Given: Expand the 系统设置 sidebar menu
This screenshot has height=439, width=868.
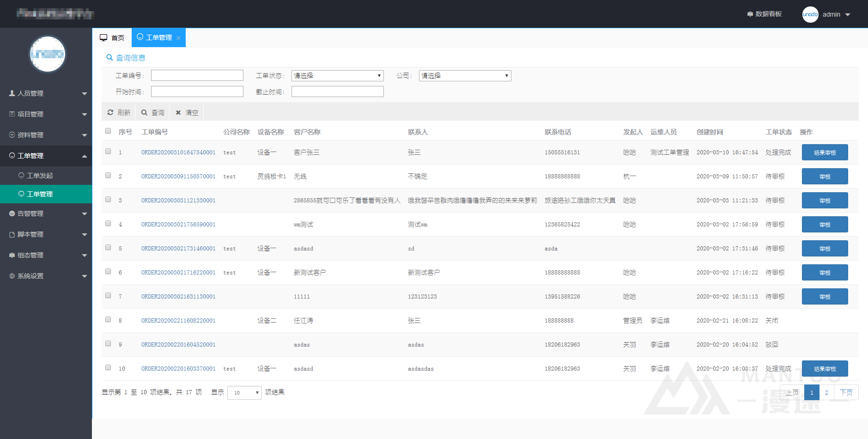Looking at the screenshot, I should (x=46, y=276).
